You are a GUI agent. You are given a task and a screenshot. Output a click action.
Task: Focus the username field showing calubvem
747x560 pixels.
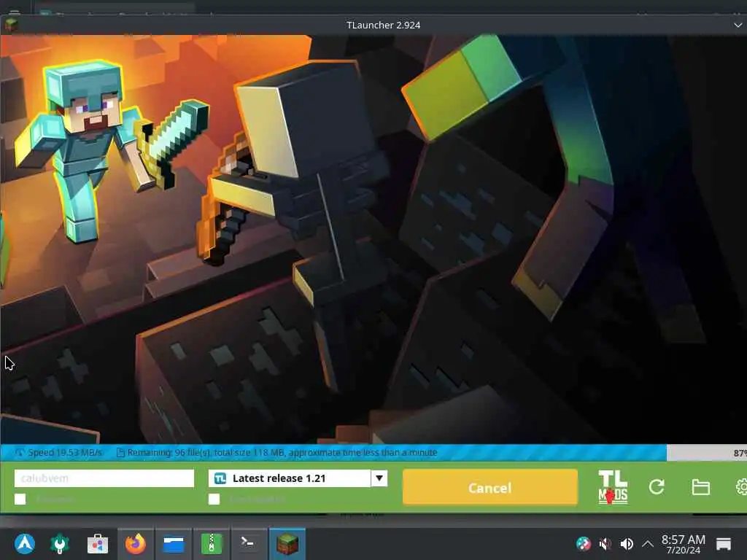click(x=104, y=478)
